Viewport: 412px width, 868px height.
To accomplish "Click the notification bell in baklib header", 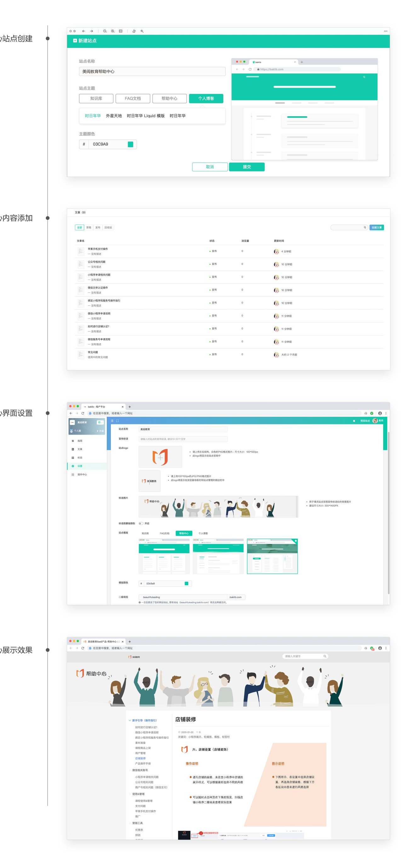I will click(x=354, y=421).
